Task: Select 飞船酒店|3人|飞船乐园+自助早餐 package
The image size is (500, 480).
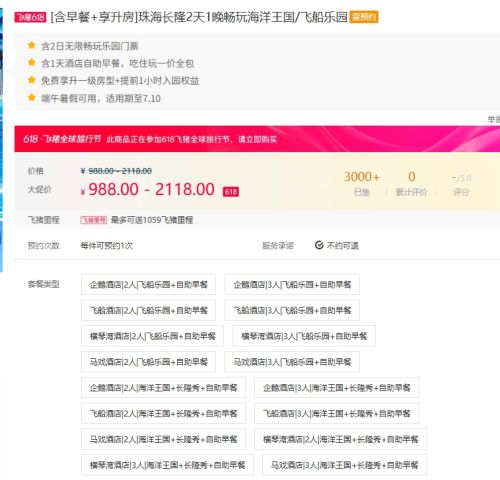Action: point(292,310)
